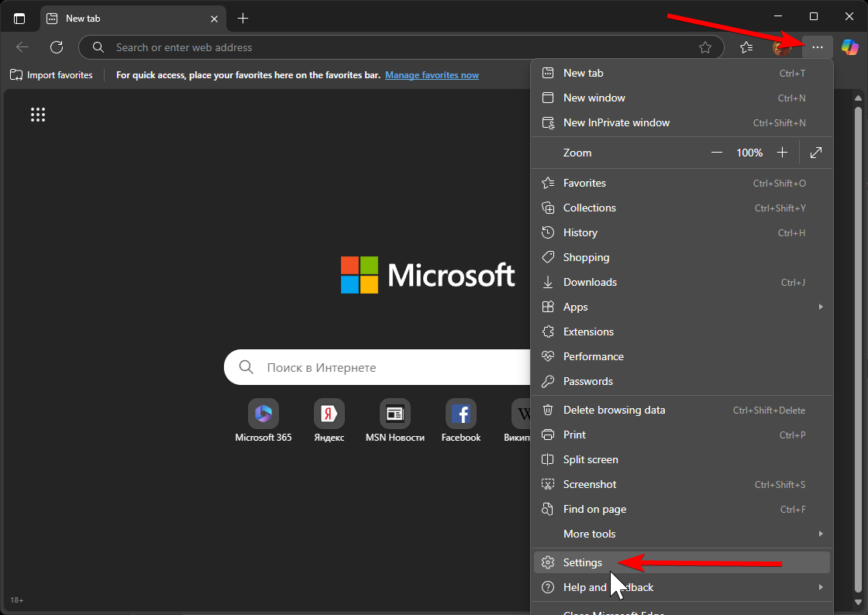Click the Microsoft logo on the page

point(427,275)
